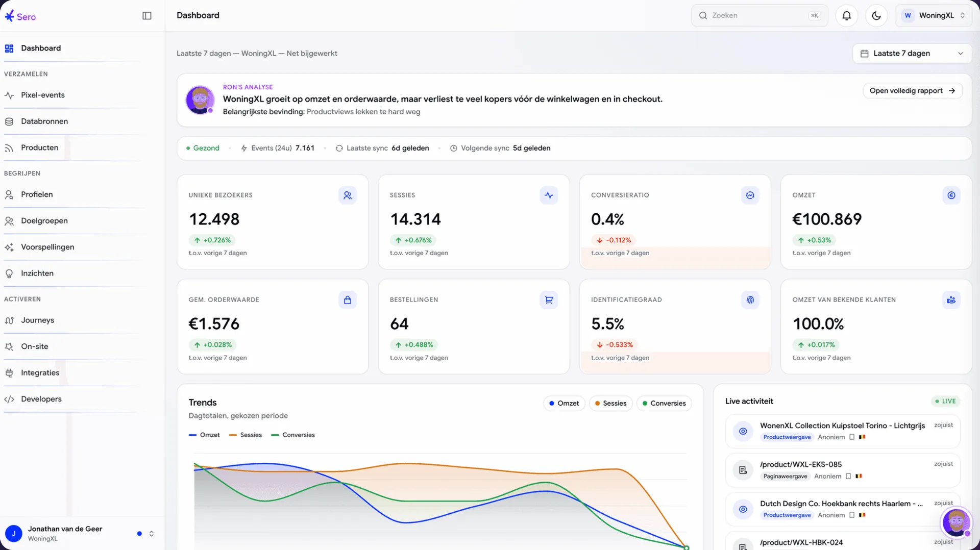This screenshot has width=980, height=550.
Task: Click the Identificatiegraad fingerprint icon
Action: pos(750,300)
